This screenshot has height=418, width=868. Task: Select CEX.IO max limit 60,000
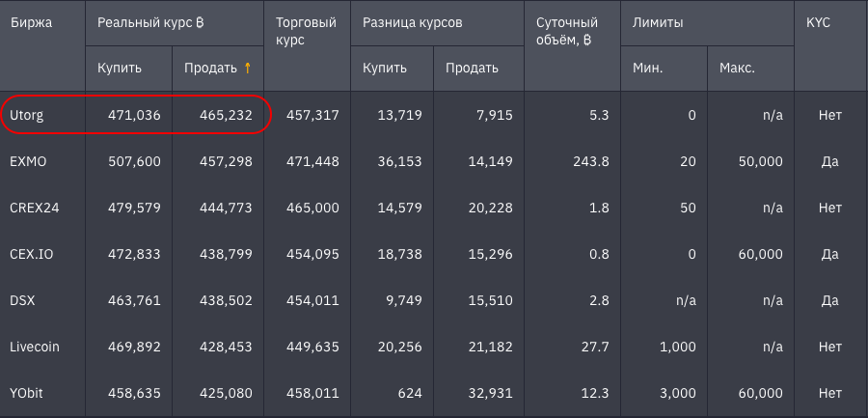coord(761,254)
